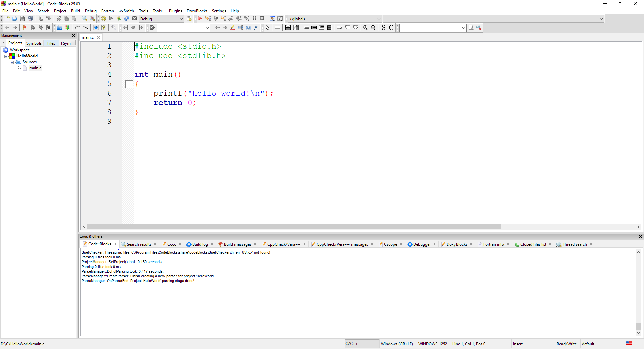Screen dimensions: 644x349
Task: Collapse the main function code fold
Action: pyautogui.click(x=129, y=84)
